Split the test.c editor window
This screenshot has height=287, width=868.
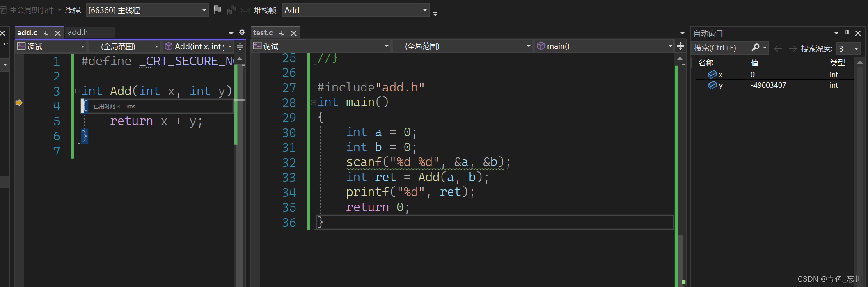click(x=680, y=46)
